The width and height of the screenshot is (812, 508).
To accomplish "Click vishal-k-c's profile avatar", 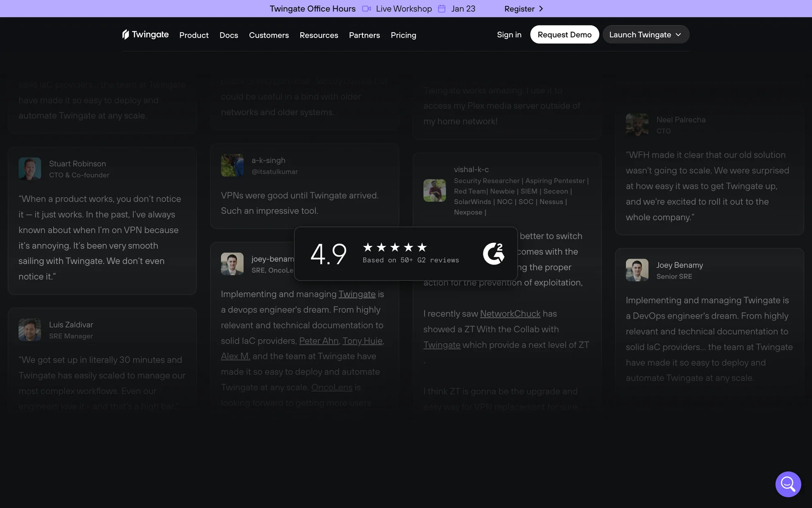I will [x=434, y=190].
